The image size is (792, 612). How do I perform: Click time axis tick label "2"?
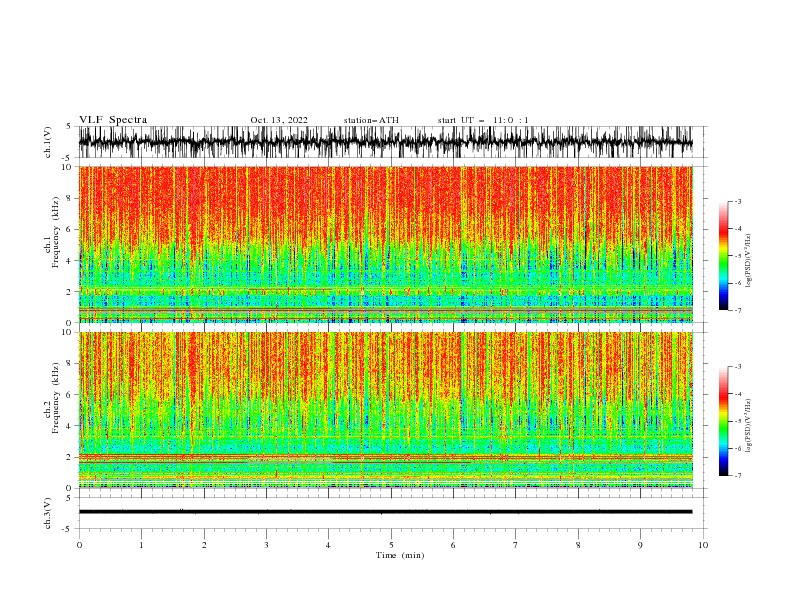coord(204,545)
